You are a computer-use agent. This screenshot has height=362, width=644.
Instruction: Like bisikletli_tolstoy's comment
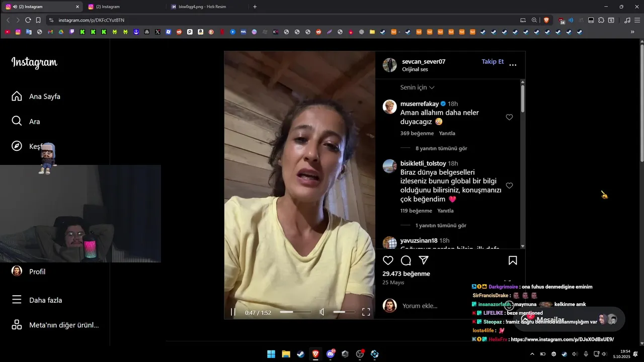(x=509, y=186)
